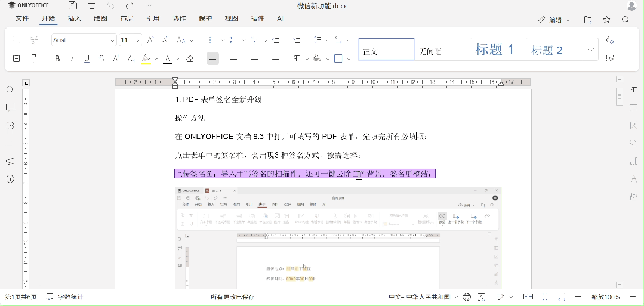Open the 编辑 editing mode dropdown
The width and height of the screenshot is (644, 306).
pos(554,20)
